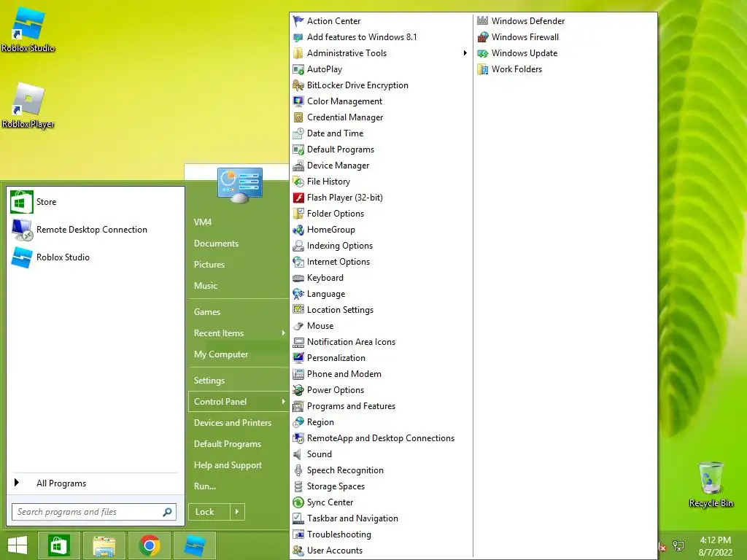Click the BitLocker Drive Encryption icon
This screenshot has width=747, height=560.
[298, 85]
